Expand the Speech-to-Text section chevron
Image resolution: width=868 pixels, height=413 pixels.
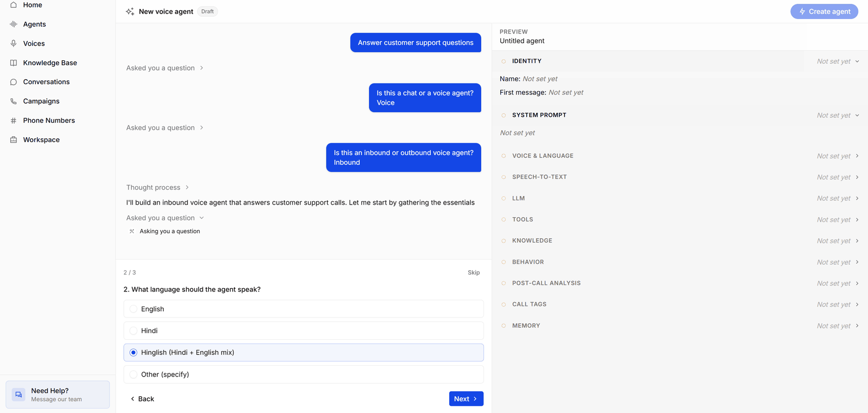(857, 177)
